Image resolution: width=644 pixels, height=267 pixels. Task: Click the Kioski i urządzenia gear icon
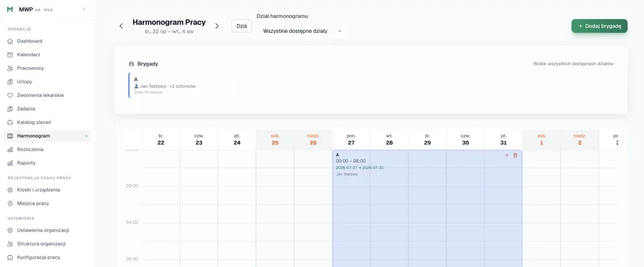coord(10,190)
